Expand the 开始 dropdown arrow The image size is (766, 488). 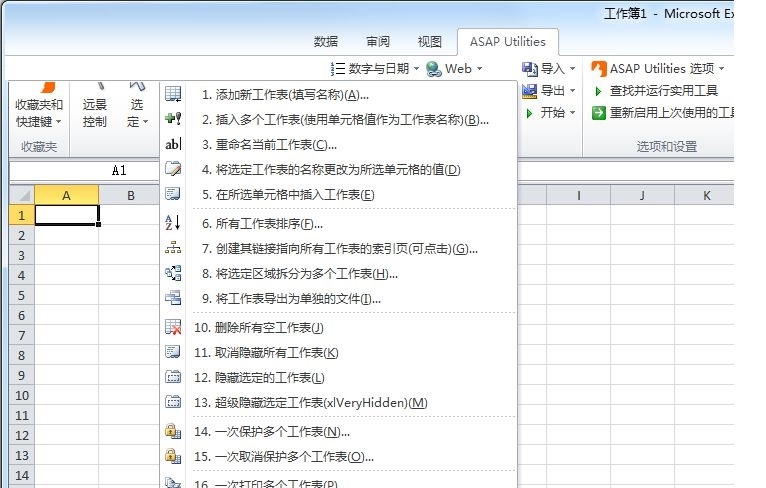572,113
